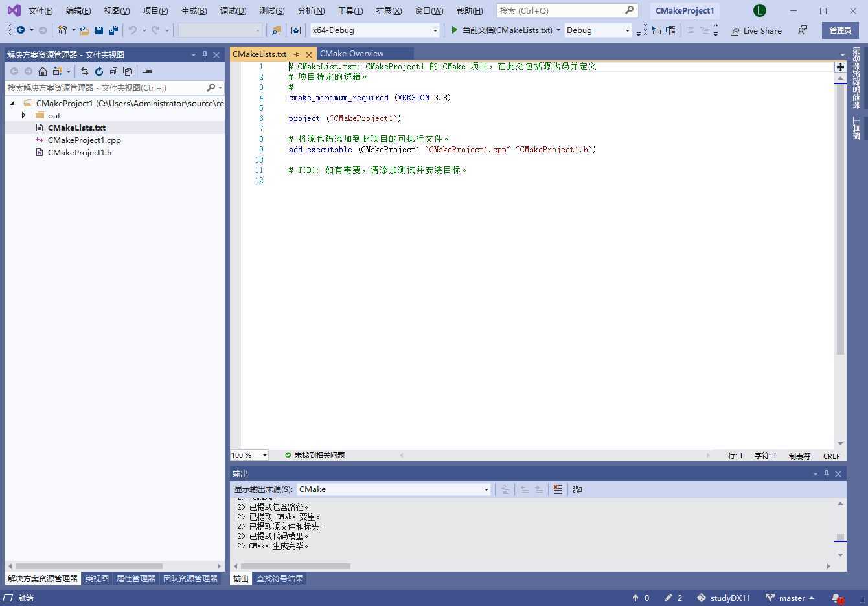The image size is (868, 606).
Task: Switch to 类视图 tab
Action: click(x=97, y=579)
